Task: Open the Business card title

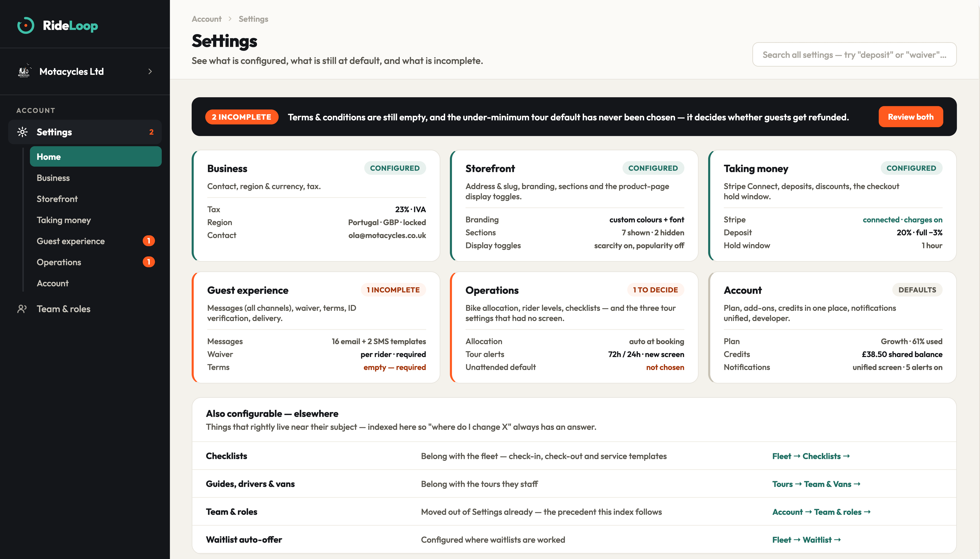Action: click(x=227, y=169)
